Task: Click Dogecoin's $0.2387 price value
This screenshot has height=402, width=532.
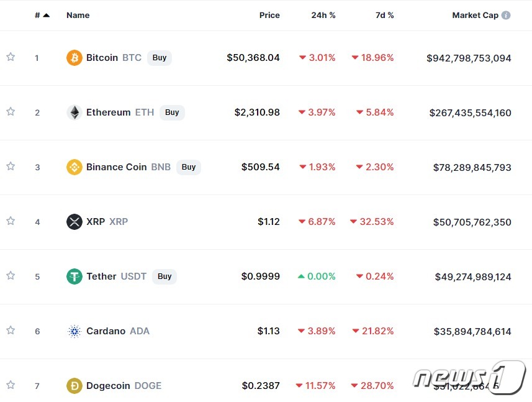Action: [x=260, y=386]
